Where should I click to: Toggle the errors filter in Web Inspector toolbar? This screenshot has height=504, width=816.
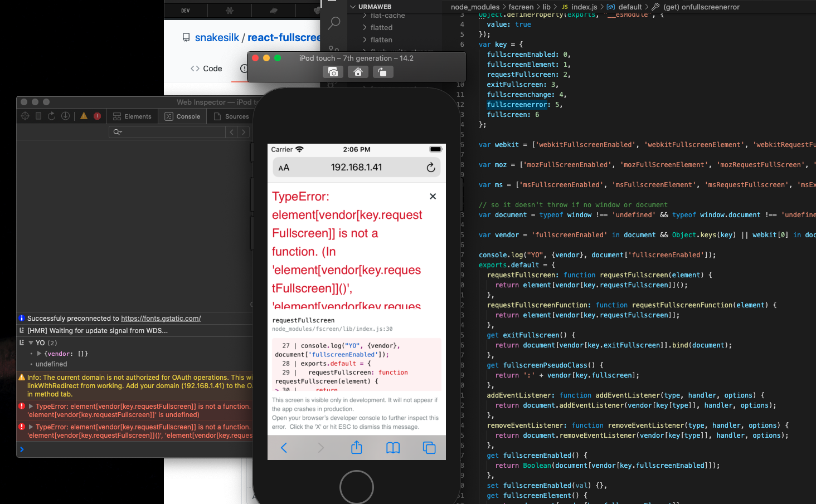tap(98, 116)
